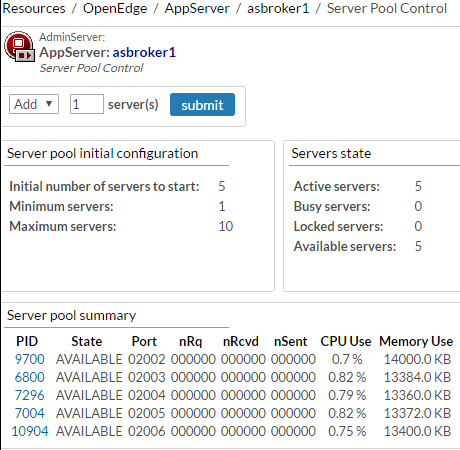Click the nRcvd column header
Image resolution: width=460 pixels, height=450 pixels.
241,341
